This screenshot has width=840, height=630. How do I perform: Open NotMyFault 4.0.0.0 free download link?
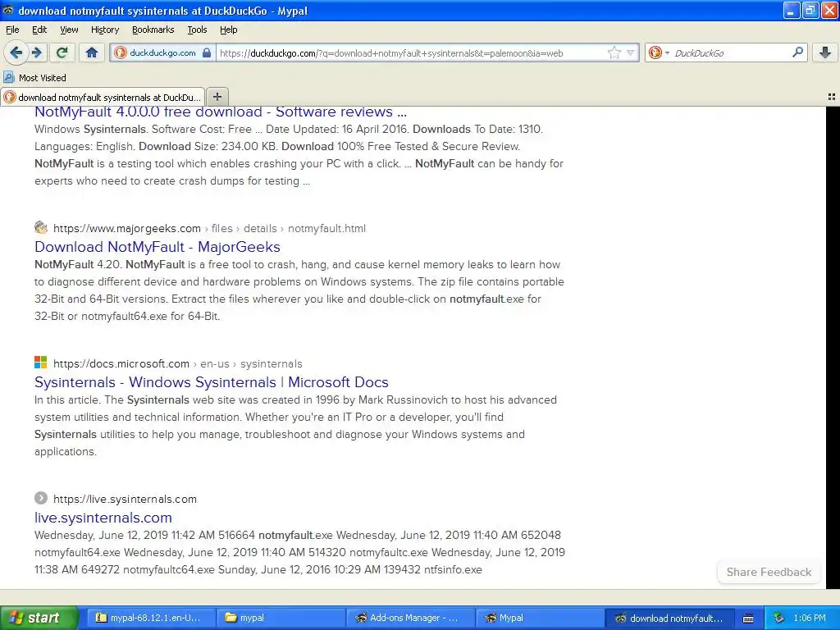pos(220,112)
